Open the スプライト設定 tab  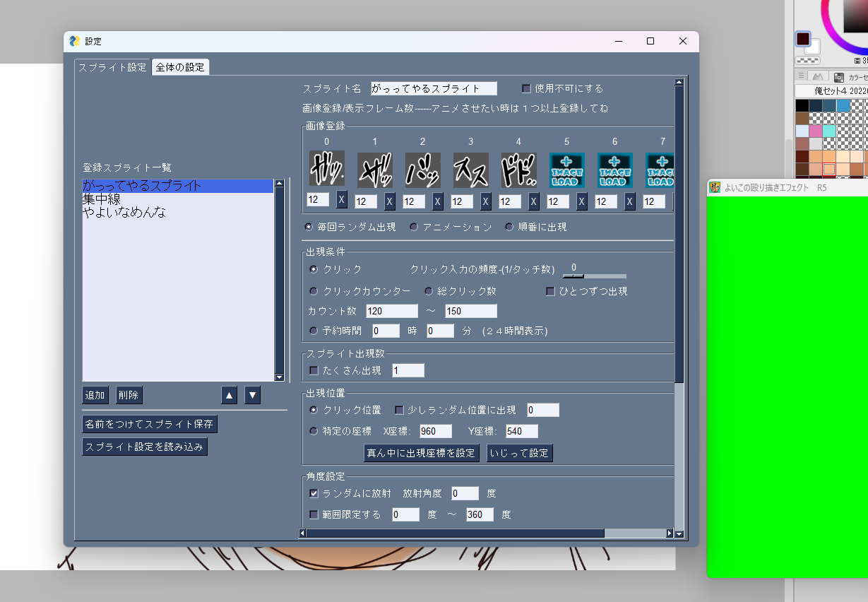click(113, 67)
